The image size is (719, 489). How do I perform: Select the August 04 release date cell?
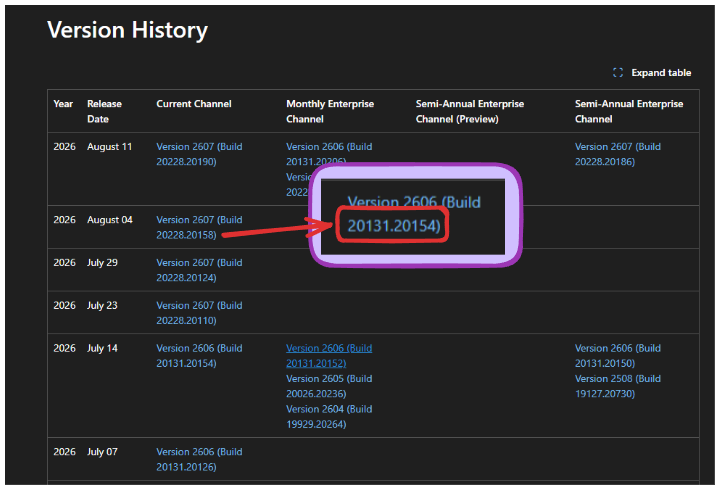tap(110, 220)
